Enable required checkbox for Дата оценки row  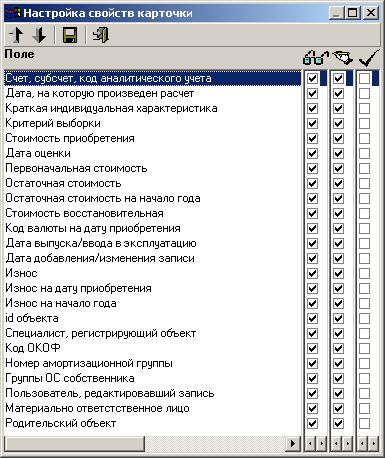click(x=364, y=154)
